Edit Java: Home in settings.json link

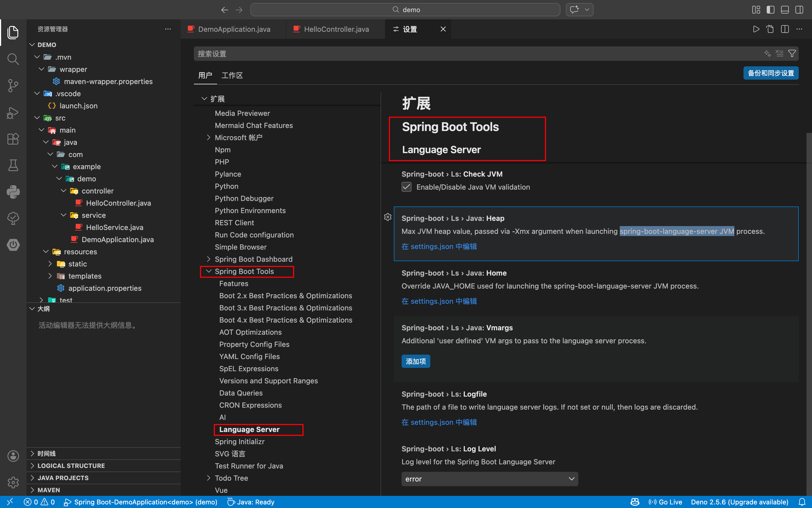pyautogui.click(x=439, y=301)
